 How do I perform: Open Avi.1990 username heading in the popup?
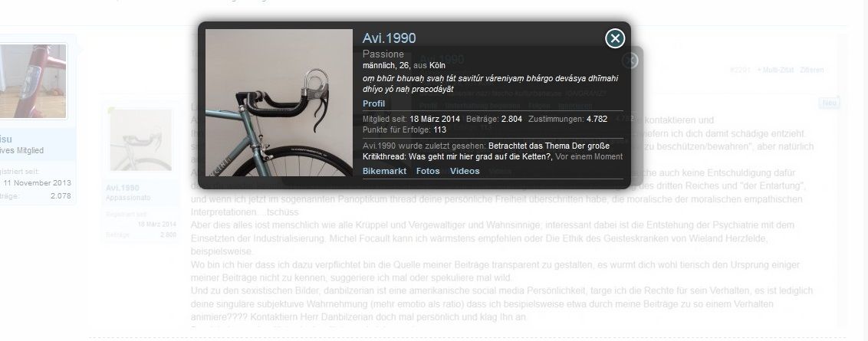pyautogui.click(x=390, y=38)
